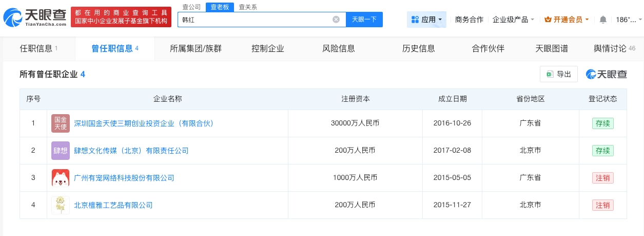The height and width of the screenshot is (236, 644).
Task: Click the 成立日期 column header
Action: [452, 99]
